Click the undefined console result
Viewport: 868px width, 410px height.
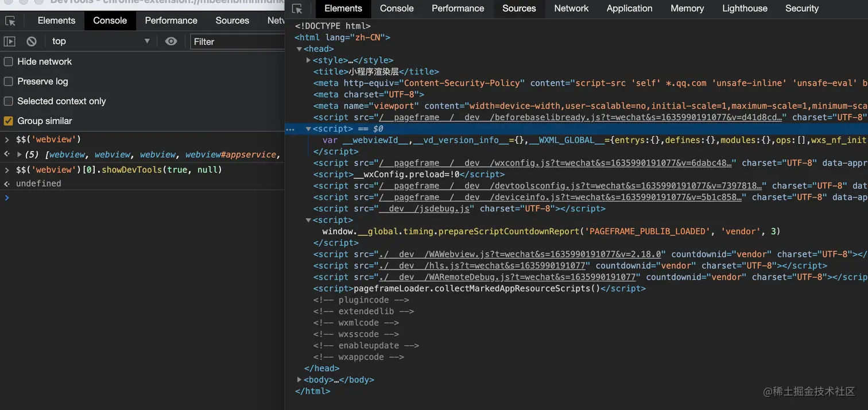[38, 184]
